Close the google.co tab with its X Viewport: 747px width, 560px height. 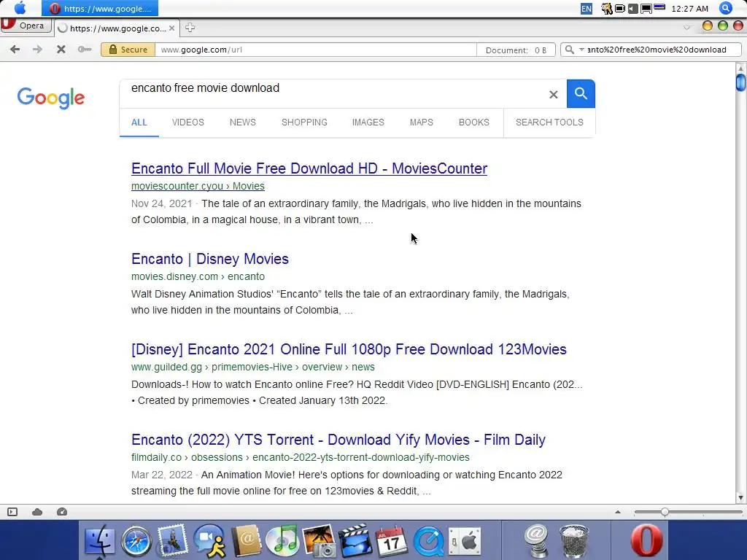click(x=171, y=28)
